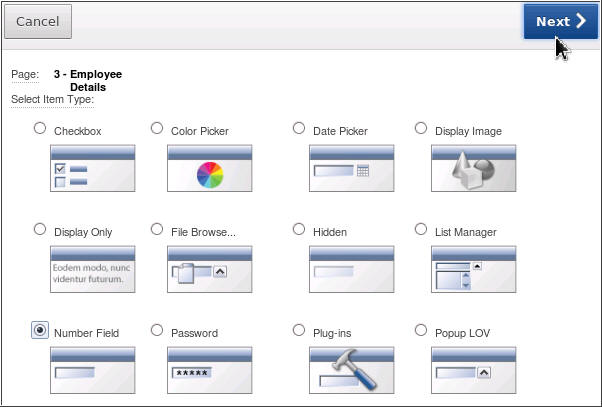Select the Number Field radio button

tap(40, 330)
